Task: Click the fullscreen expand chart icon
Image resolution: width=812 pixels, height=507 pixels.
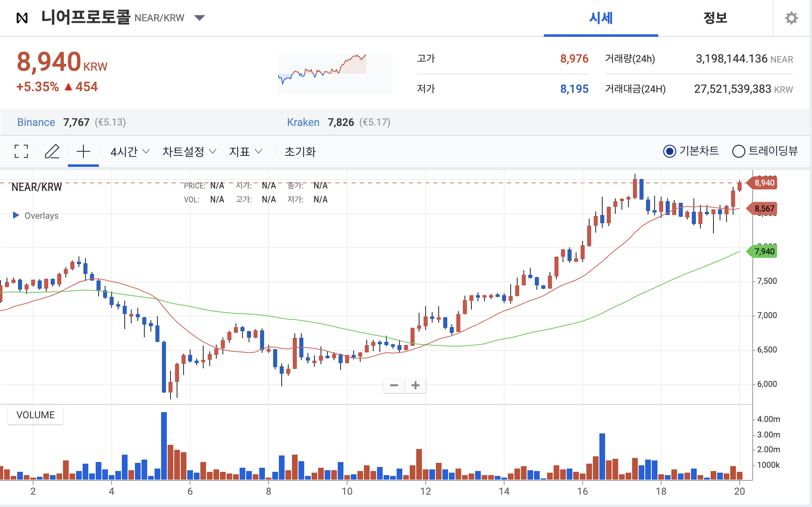Action: (x=21, y=151)
